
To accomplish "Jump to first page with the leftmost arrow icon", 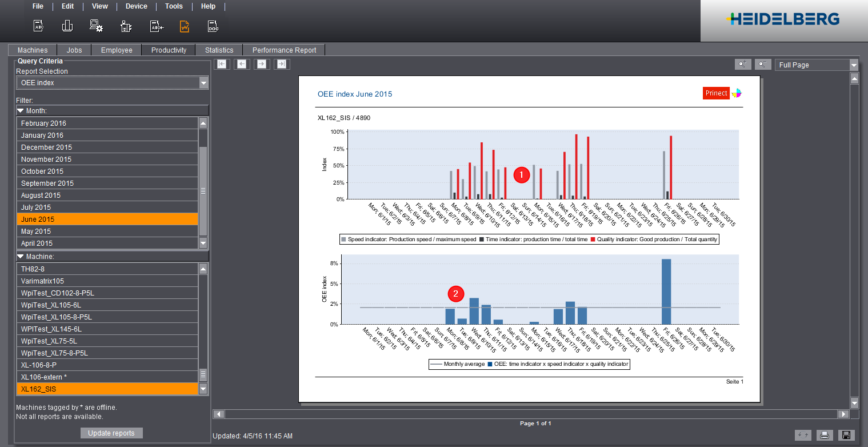I will pyautogui.click(x=222, y=63).
